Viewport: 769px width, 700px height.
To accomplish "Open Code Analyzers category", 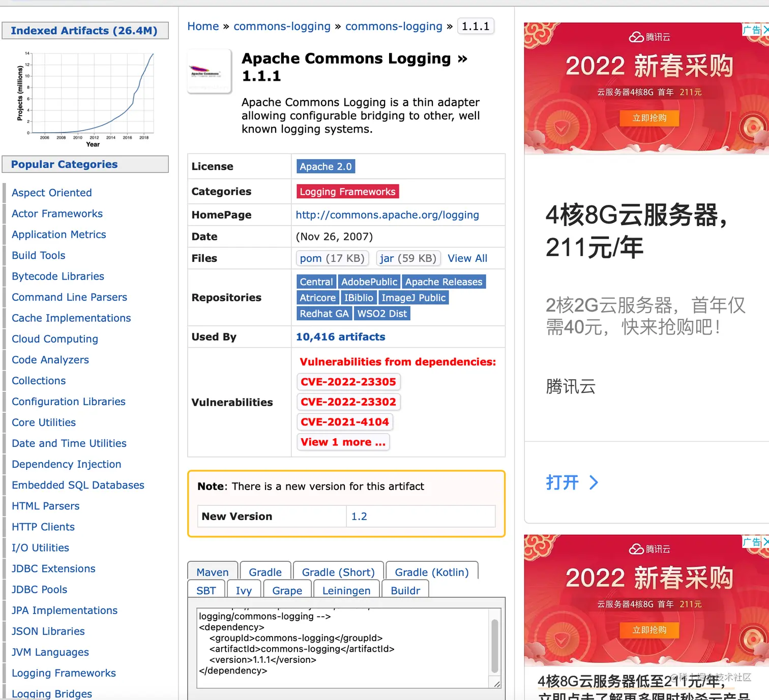I will point(50,359).
